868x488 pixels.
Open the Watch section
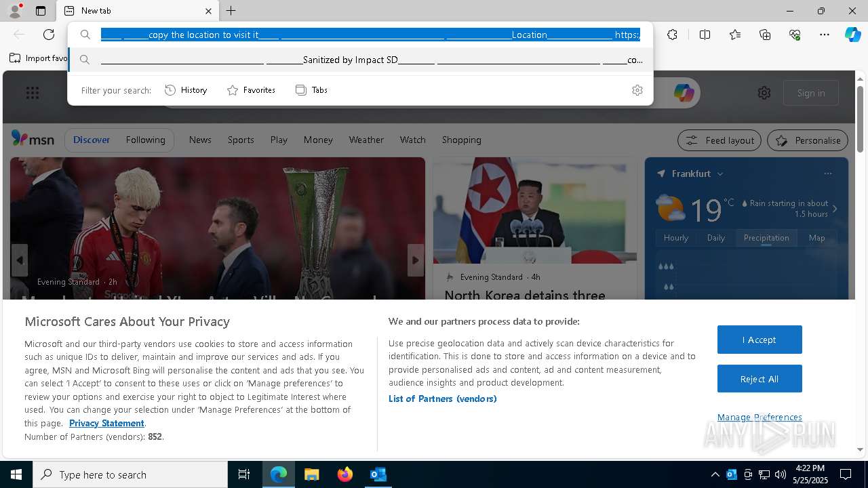click(x=412, y=140)
